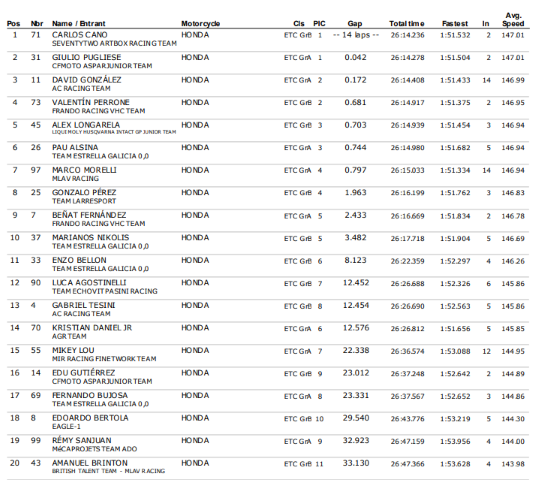Image resolution: width=533 pixels, height=480 pixels.
Task: Select rider KRISTIAN DANIEL JR
Action: [92, 328]
